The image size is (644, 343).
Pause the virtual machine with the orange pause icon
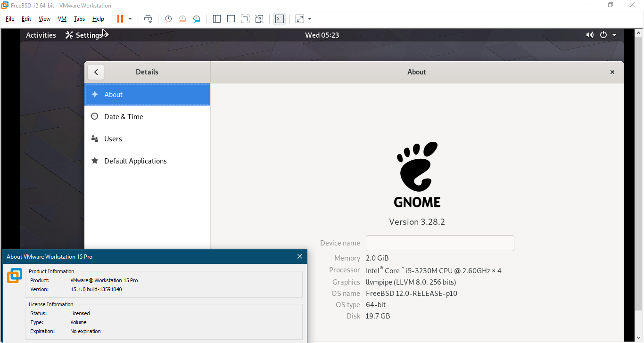pyautogui.click(x=120, y=19)
